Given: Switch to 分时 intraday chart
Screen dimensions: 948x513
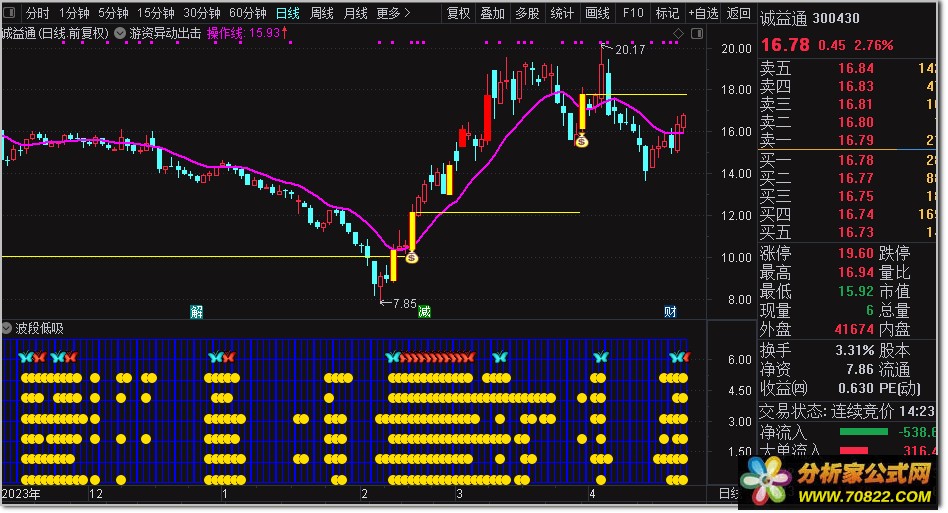Looking at the screenshot, I should [37, 13].
